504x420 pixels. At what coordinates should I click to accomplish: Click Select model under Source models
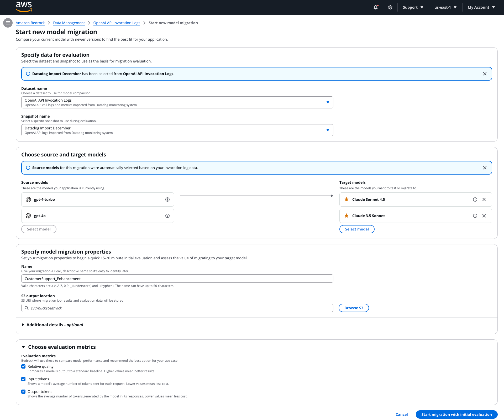coord(39,229)
